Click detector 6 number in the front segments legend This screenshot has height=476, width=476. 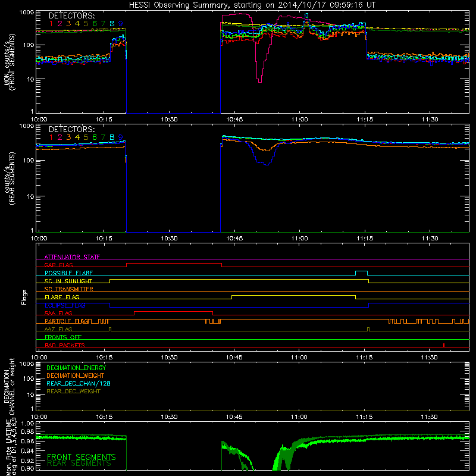click(95, 23)
